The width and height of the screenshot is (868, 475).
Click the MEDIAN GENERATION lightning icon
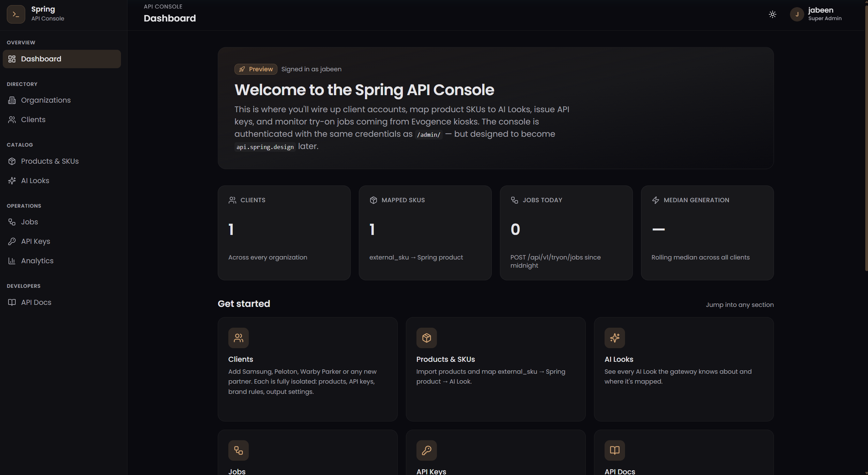point(656,200)
